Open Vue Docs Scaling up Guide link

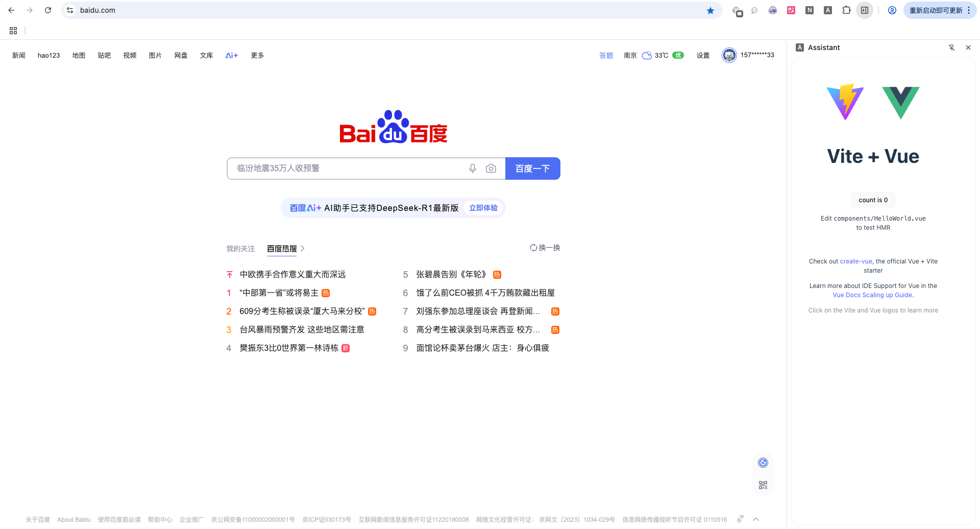(872, 295)
